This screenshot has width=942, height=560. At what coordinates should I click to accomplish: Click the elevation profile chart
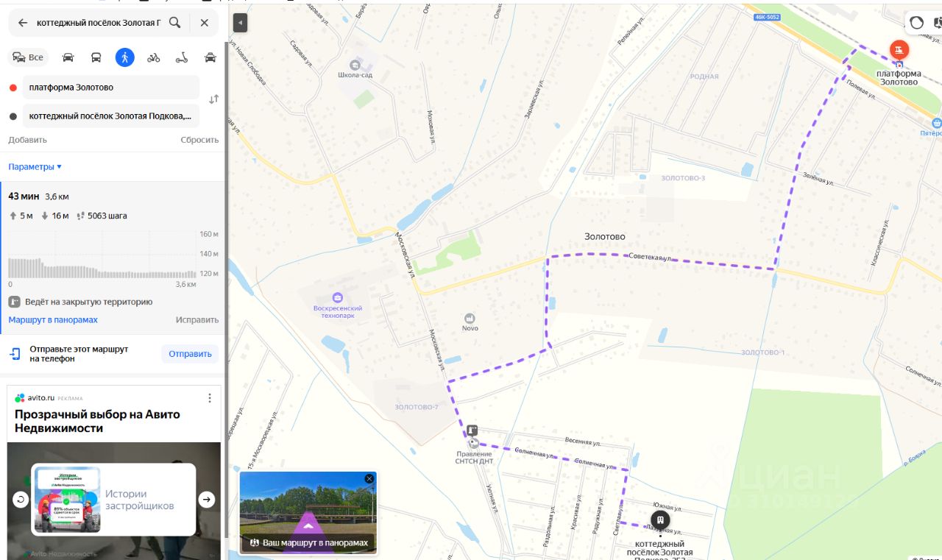click(x=113, y=259)
